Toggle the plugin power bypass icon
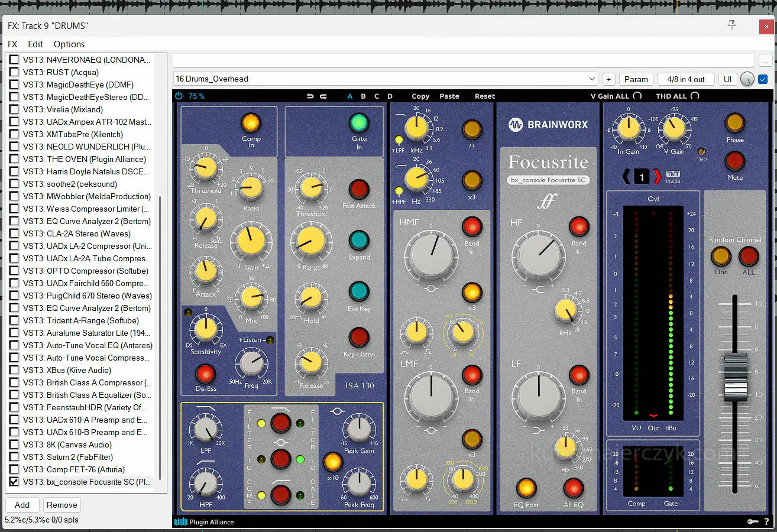This screenshot has width=777, height=532. 179,96
